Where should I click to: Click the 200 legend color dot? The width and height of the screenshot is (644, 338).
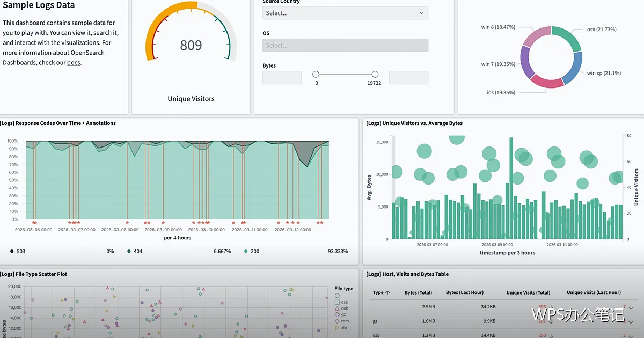tap(246, 251)
